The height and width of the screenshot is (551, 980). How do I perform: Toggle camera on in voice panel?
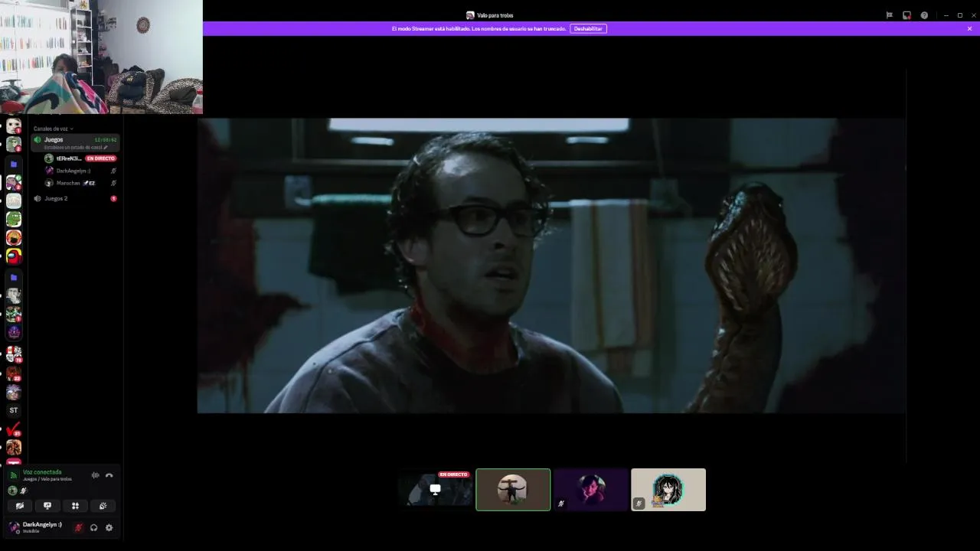click(x=20, y=506)
